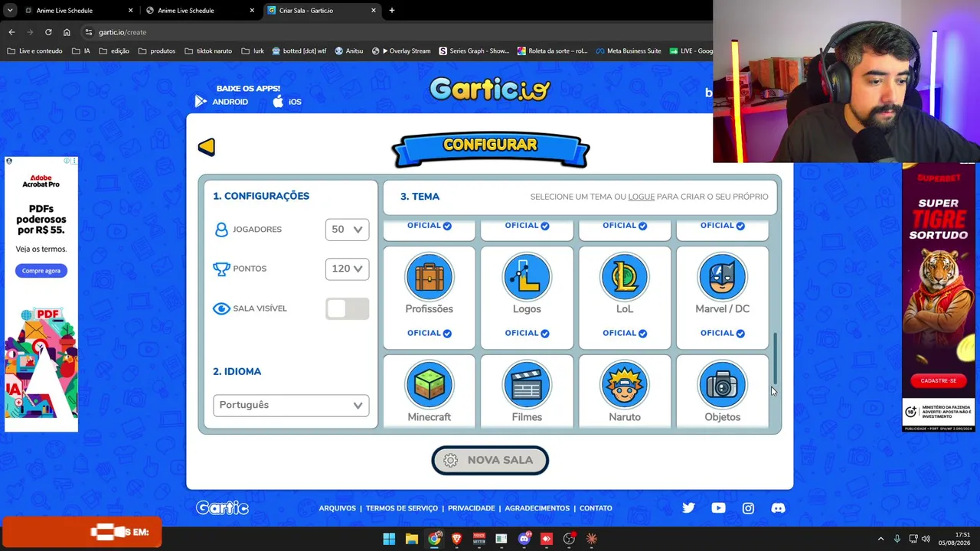
Task: Open File Explorer from taskbar
Action: tap(412, 539)
